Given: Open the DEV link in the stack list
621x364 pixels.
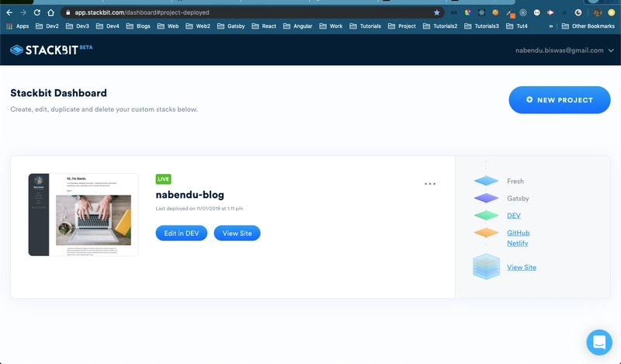Looking at the screenshot, I should pyautogui.click(x=514, y=216).
